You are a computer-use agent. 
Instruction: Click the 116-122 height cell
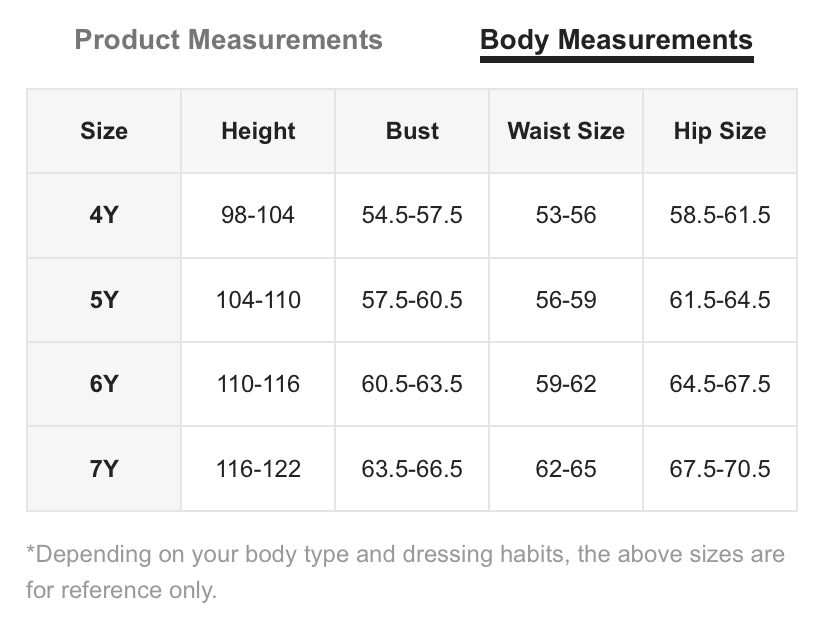(258, 469)
